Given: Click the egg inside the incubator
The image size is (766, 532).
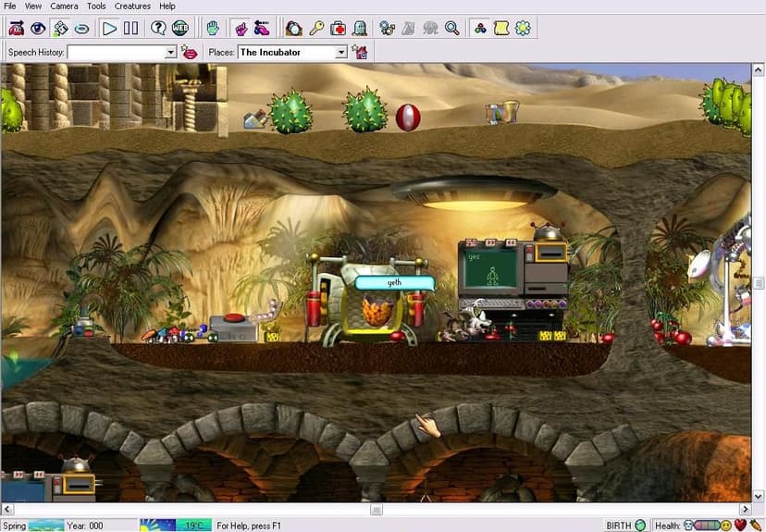Looking at the screenshot, I should tap(377, 312).
